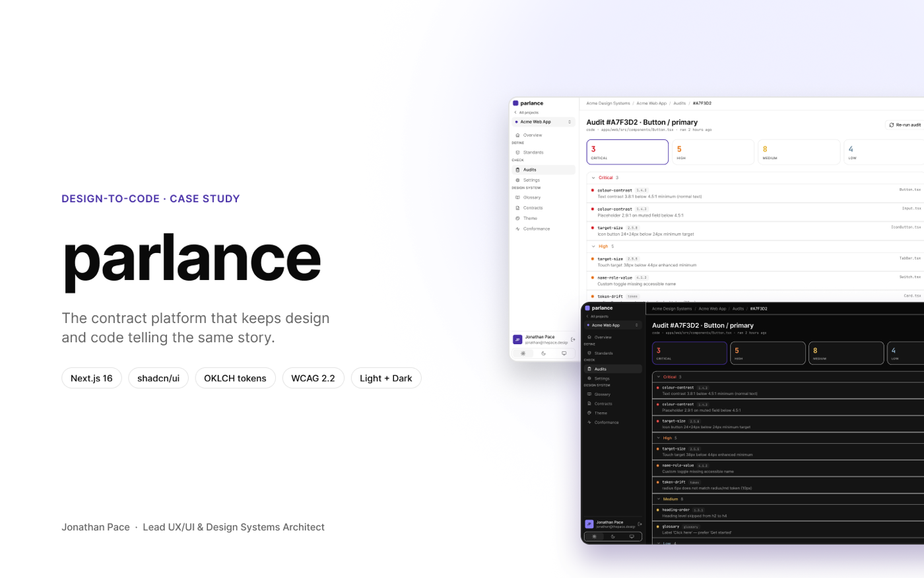Collapse the Critical group in dark window
The height and width of the screenshot is (578, 924).
[x=659, y=377]
